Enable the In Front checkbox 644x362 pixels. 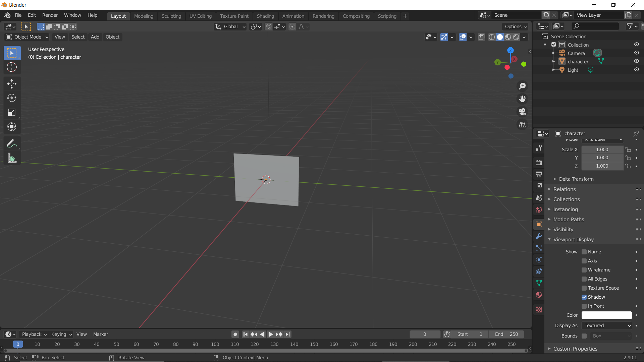[x=584, y=306]
